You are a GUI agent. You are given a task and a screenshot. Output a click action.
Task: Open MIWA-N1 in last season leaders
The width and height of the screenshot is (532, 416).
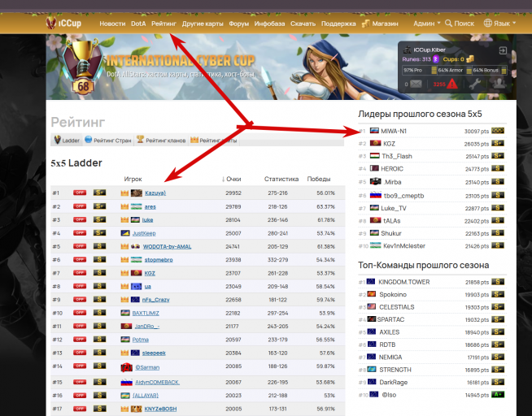click(x=393, y=131)
